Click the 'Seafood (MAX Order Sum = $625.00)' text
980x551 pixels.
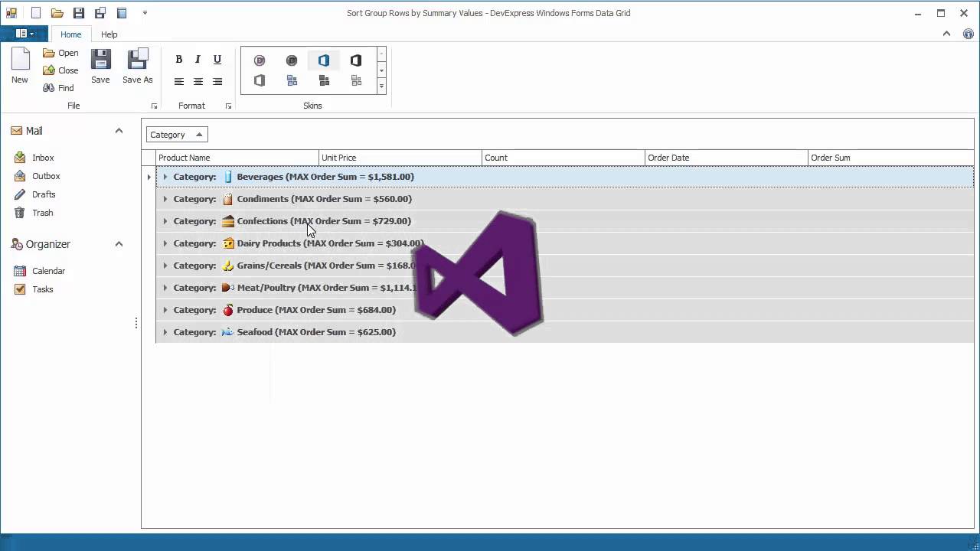coord(316,332)
